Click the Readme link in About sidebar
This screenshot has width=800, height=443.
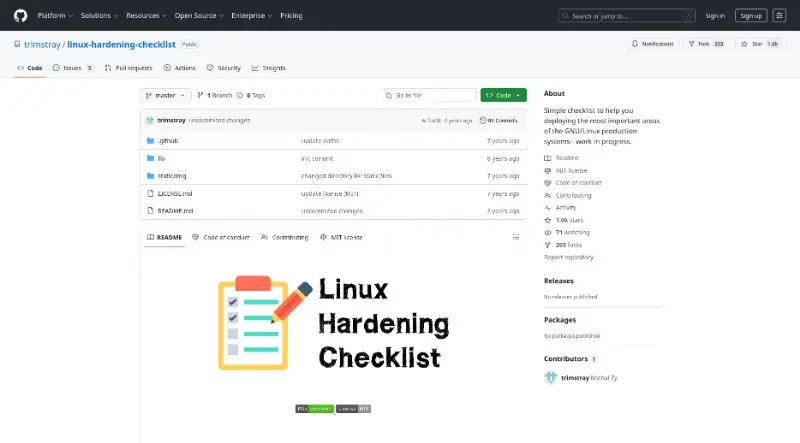point(562,158)
